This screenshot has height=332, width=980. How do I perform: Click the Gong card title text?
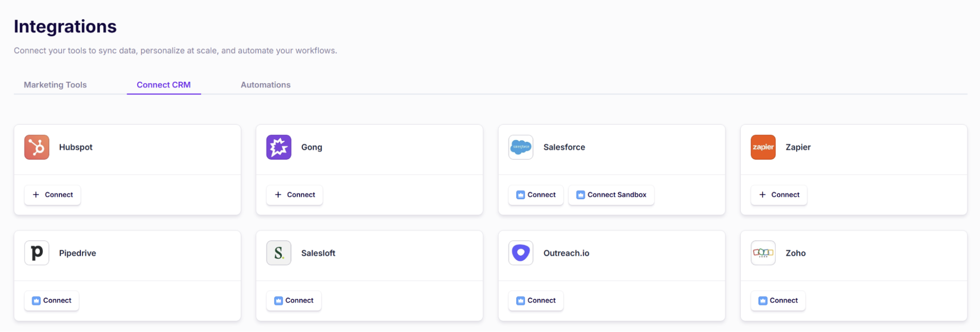pyautogui.click(x=312, y=147)
